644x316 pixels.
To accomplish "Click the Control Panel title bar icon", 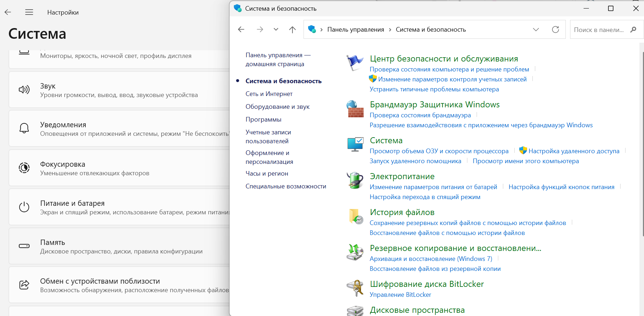I will pos(238,8).
